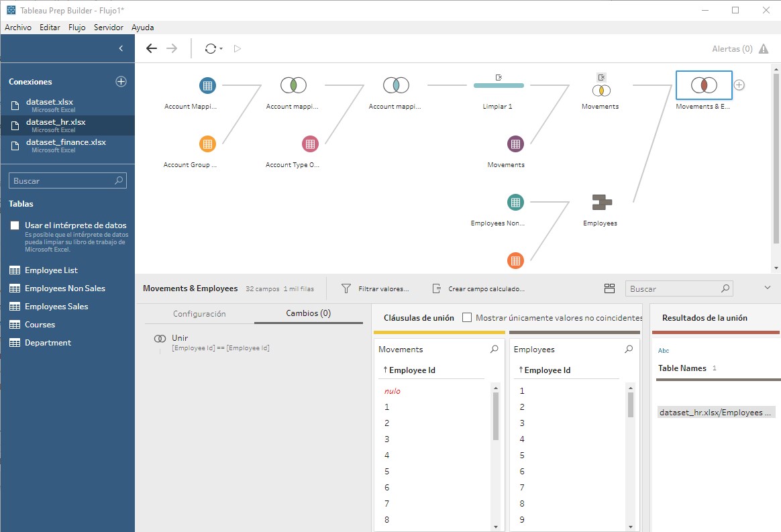Open the Flujo menu

[x=76, y=28]
